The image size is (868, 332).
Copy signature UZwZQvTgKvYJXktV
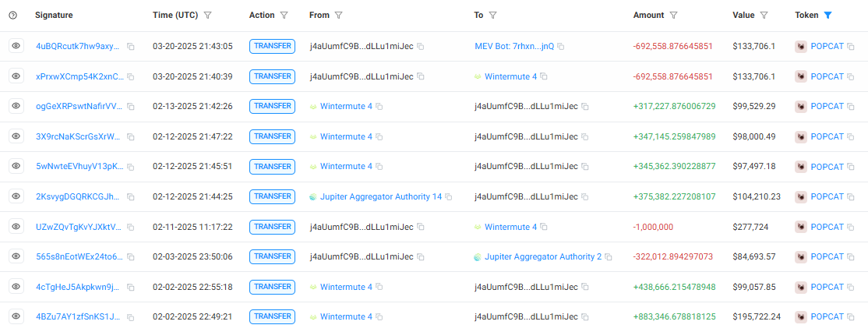click(x=131, y=227)
